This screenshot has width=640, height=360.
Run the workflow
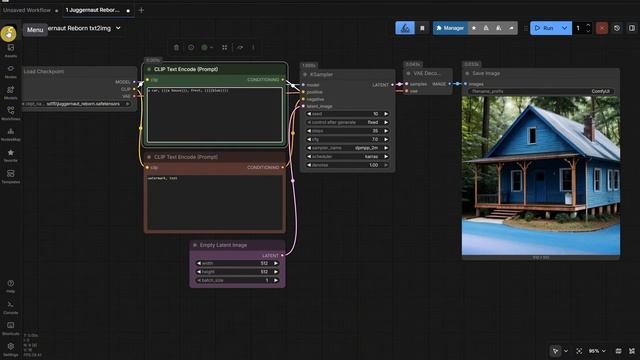pos(544,28)
